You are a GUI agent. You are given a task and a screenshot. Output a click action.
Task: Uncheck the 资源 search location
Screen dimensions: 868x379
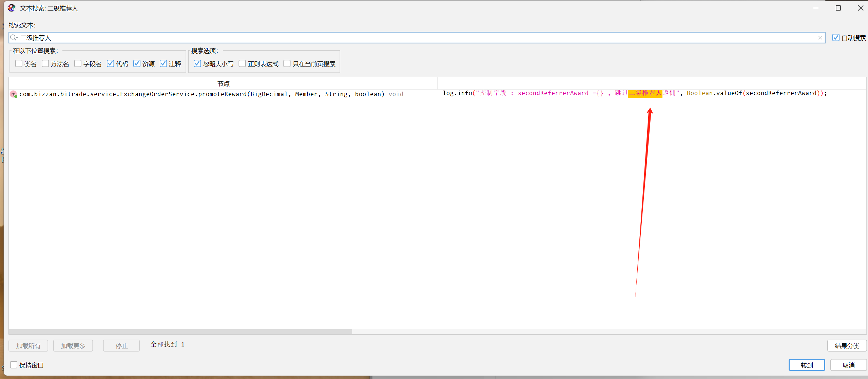[x=137, y=64]
